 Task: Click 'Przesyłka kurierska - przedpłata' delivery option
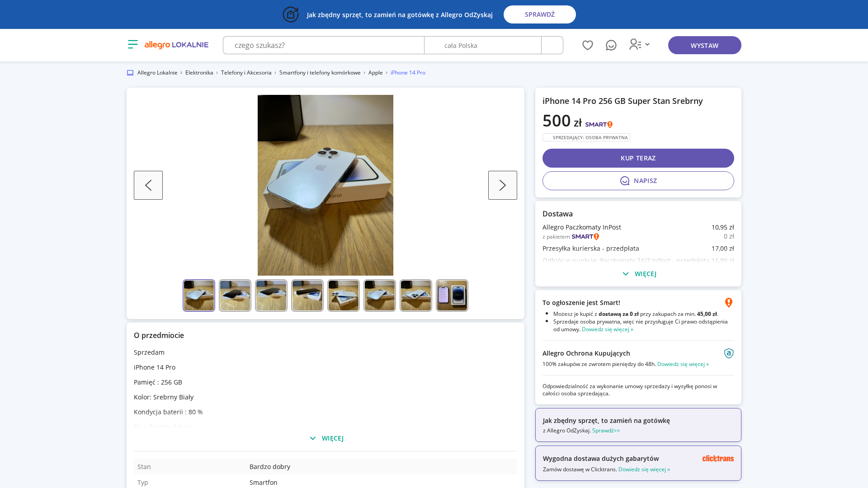click(591, 249)
